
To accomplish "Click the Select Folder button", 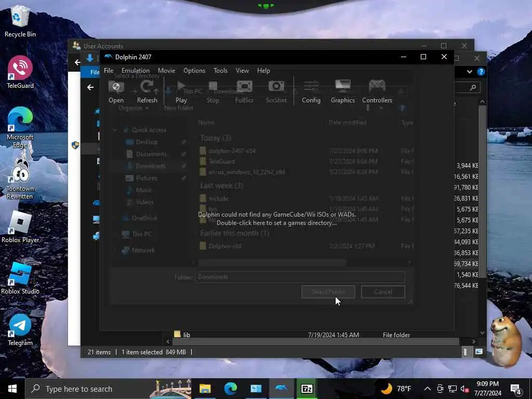I will pos(328,292).
